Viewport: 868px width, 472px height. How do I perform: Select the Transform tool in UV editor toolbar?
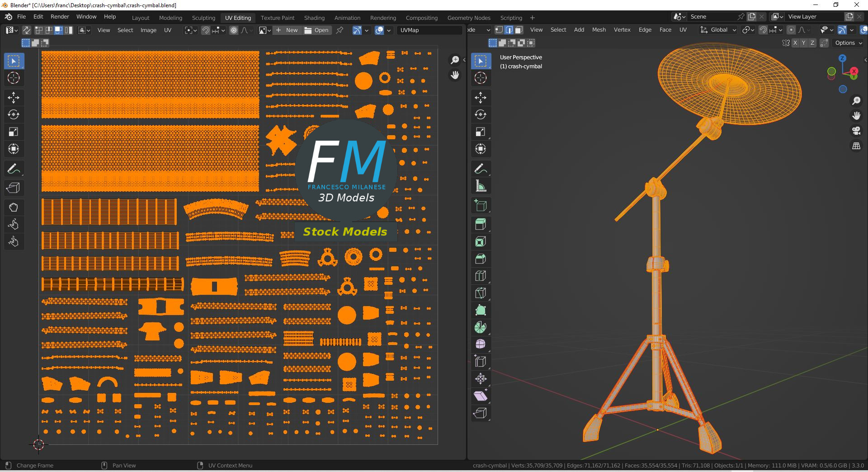14,149
